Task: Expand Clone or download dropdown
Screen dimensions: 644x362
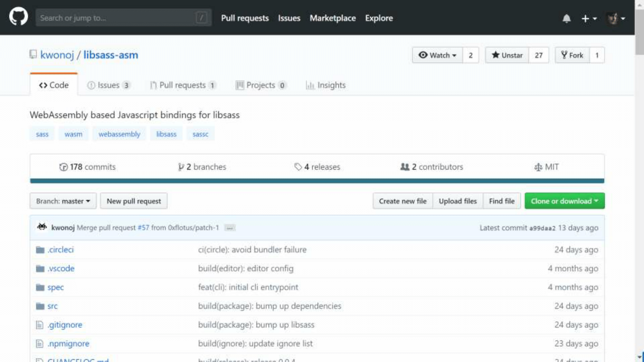Action: pyautogui.click(x=564, y=201)
